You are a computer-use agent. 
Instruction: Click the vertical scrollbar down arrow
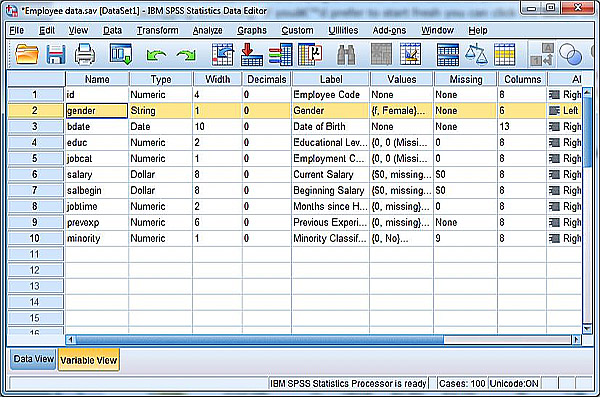point(587,328)
